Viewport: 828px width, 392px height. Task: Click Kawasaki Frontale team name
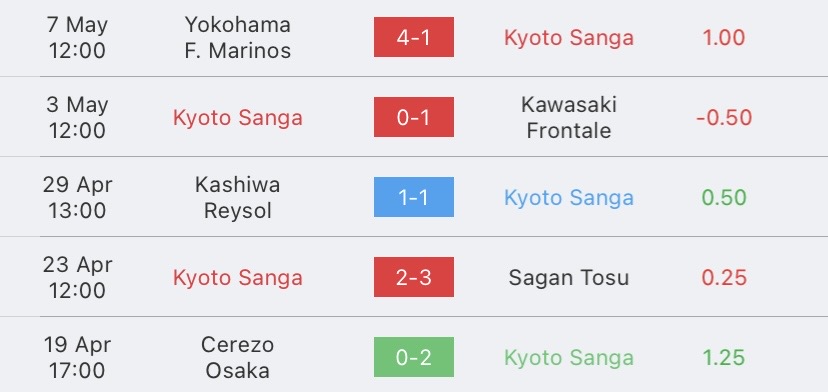pyautogui.click(x=569, y=117)
